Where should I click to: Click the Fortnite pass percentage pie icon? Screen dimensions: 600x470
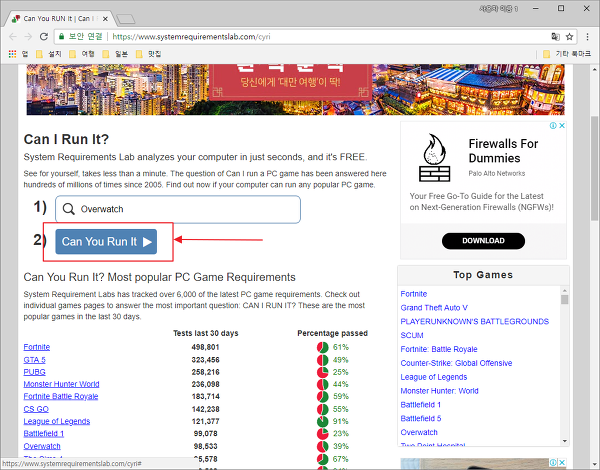[323, 348]
